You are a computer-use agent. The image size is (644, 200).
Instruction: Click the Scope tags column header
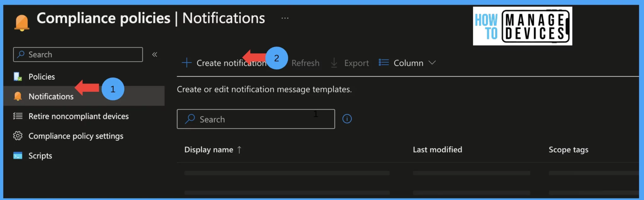pos(569,150)
